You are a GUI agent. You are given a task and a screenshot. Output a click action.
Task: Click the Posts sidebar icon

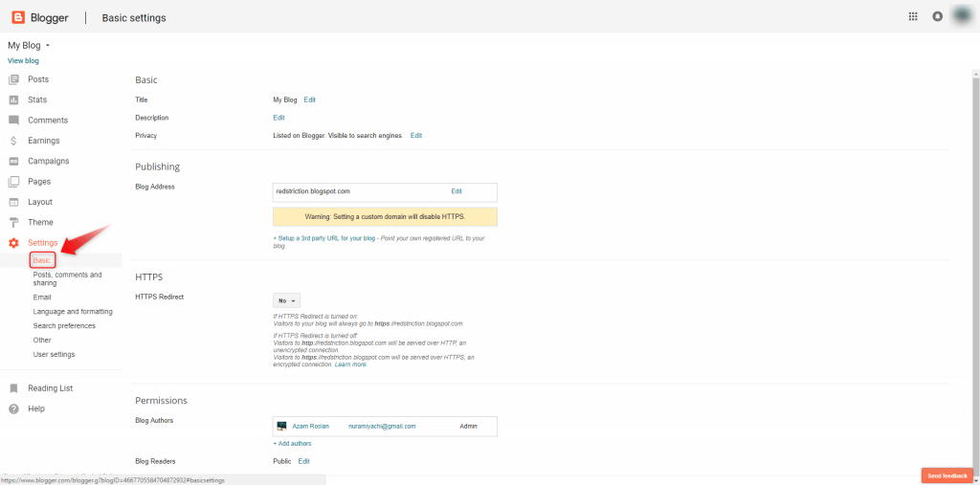(x=13, y=79)
